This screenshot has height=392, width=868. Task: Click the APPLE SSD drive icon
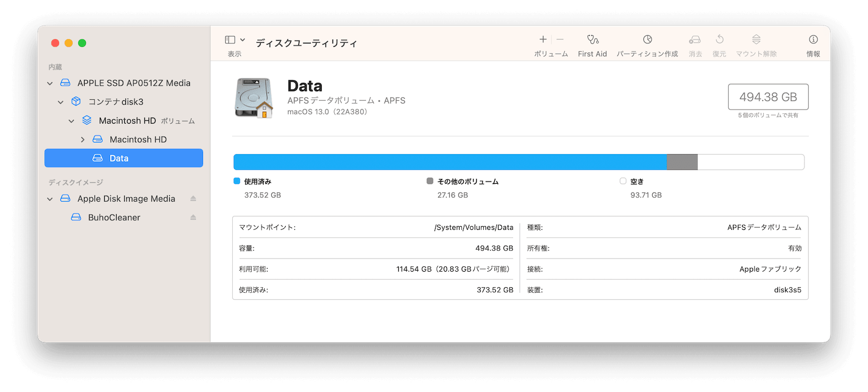(65, 83)
